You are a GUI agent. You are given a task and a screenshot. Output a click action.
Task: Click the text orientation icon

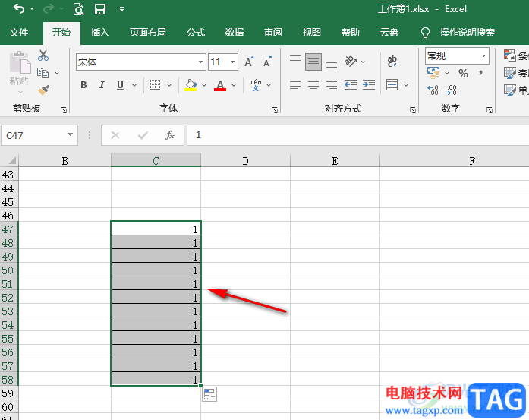tap(351, 62)
